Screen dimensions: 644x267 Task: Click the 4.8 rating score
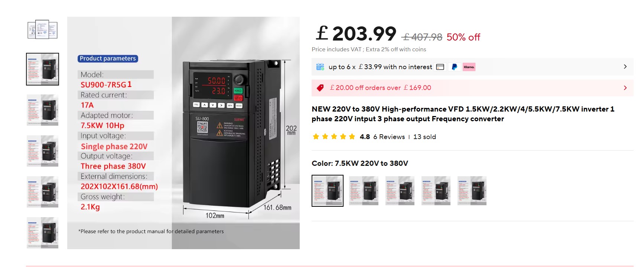tap(365, 137)
